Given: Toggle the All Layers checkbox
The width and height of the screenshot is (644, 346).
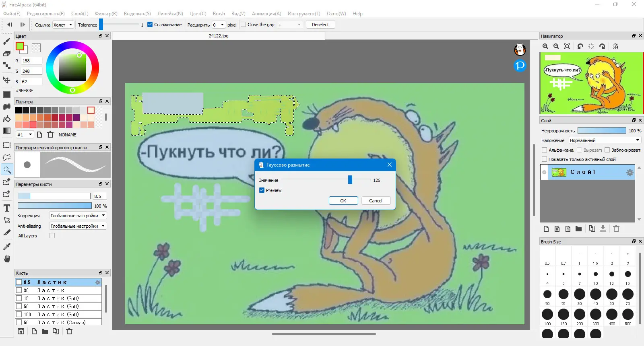Looking at the screenshot, I should click(52, 236).
